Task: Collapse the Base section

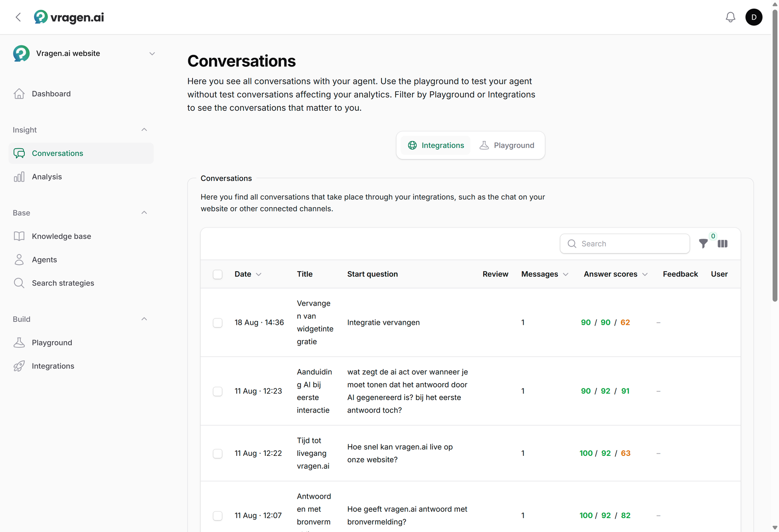Action: click(144, 213)
